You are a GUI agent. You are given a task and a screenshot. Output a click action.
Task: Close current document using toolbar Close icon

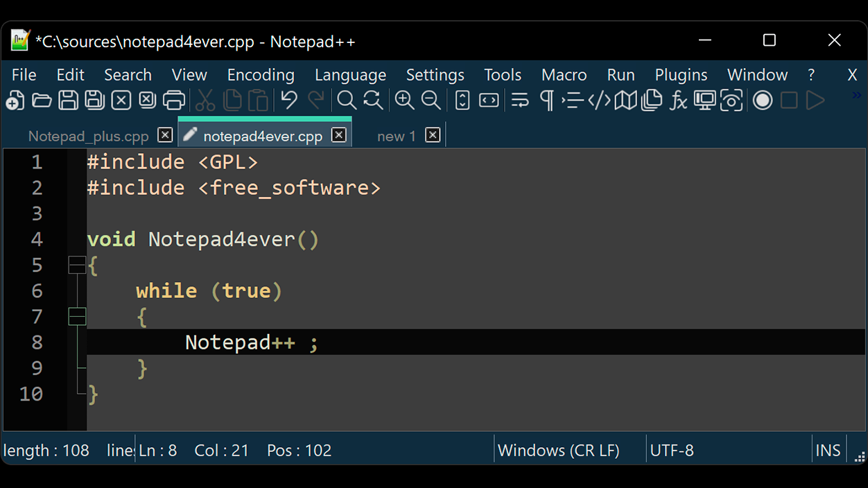pos(121,101)
